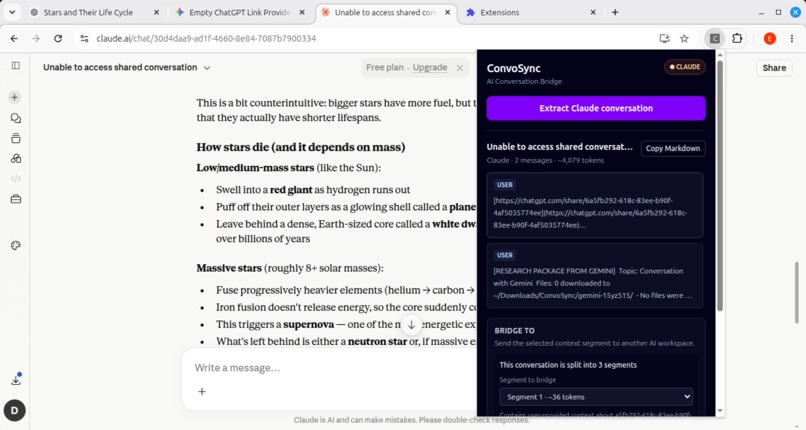Open Chrome profile avatar E
The width and height of the screenshot is (806, 430).
[x=770, y=39]
